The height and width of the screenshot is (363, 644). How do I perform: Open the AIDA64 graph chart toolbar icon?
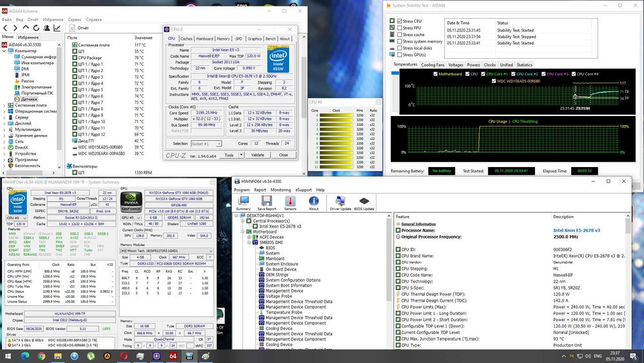pos(57,28)
